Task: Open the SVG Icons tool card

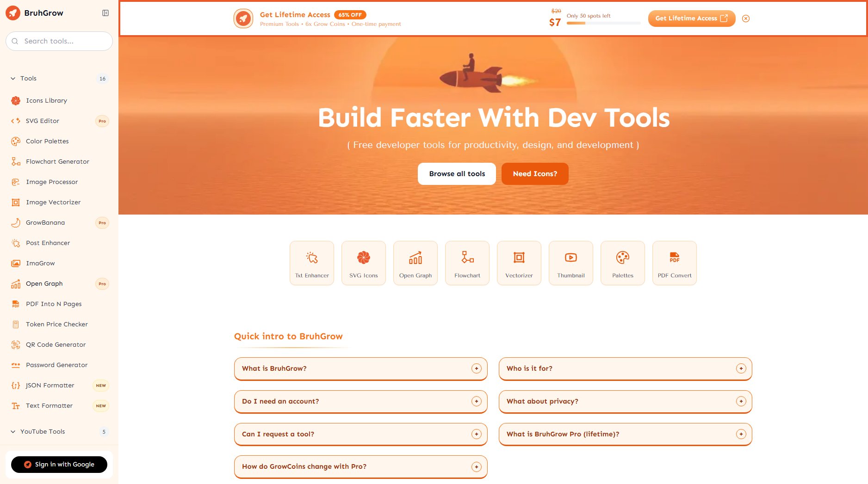Action: 364,263
